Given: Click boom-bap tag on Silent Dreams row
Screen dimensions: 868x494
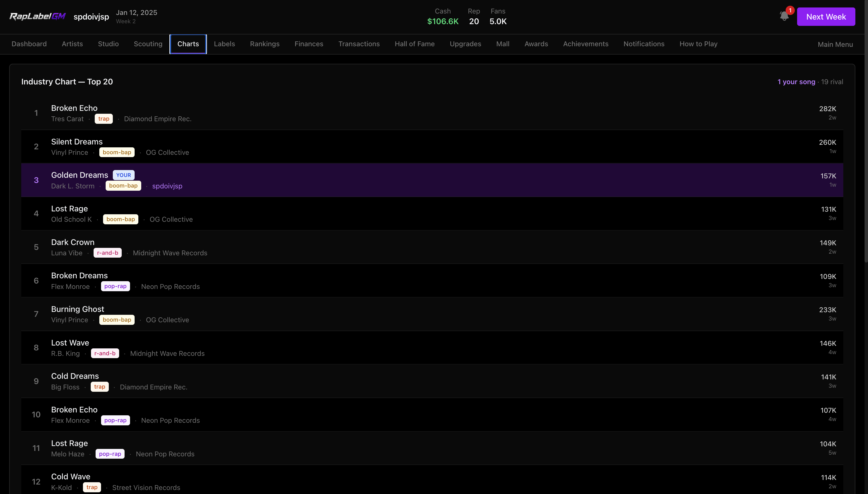Looking at the screenshot, I should tap(117, 152).
